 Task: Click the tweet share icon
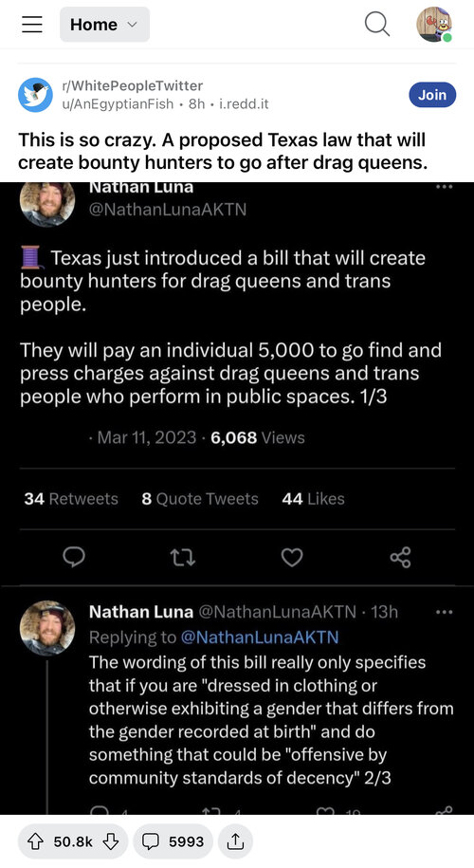point(400,558)
